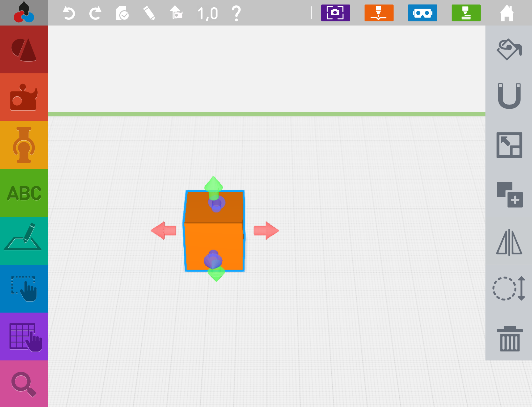The height and width of the screenshot is (407, 532).
Task: Open the ABC text tool
Action: point(24,193)
